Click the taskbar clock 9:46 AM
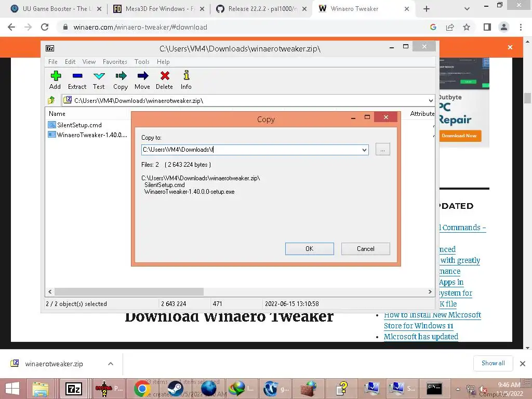This screenshot has width=532, height=399. 509,385
